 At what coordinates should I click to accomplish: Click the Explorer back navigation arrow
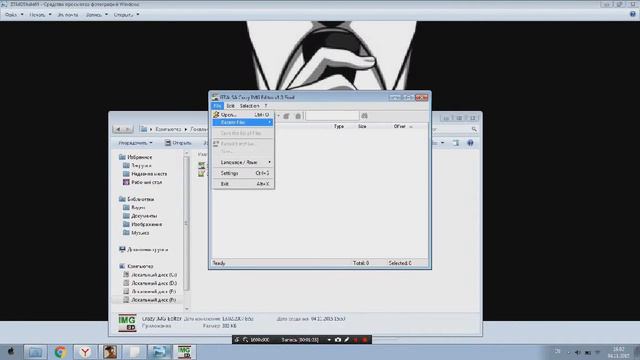point(118,129)
